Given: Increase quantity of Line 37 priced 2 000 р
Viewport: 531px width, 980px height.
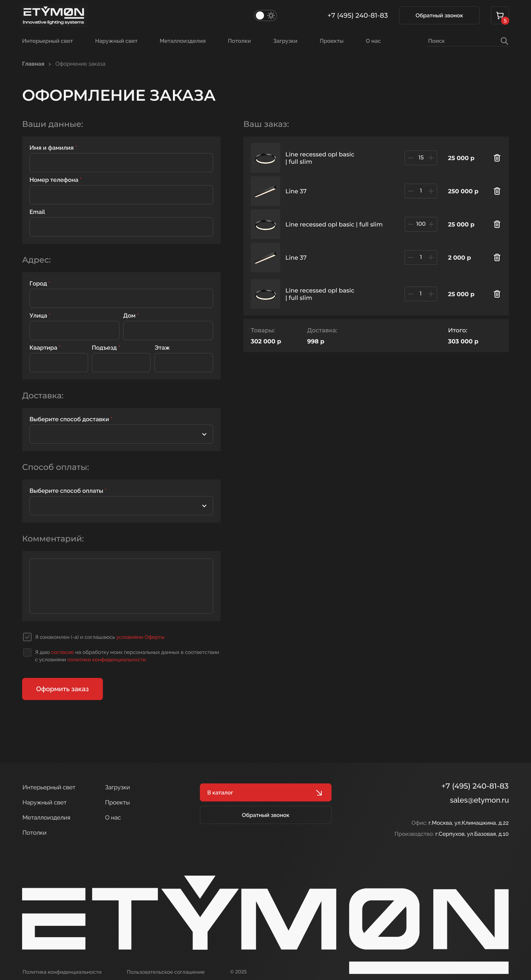Looking at the screenshot, I should (x=431, y=257).
